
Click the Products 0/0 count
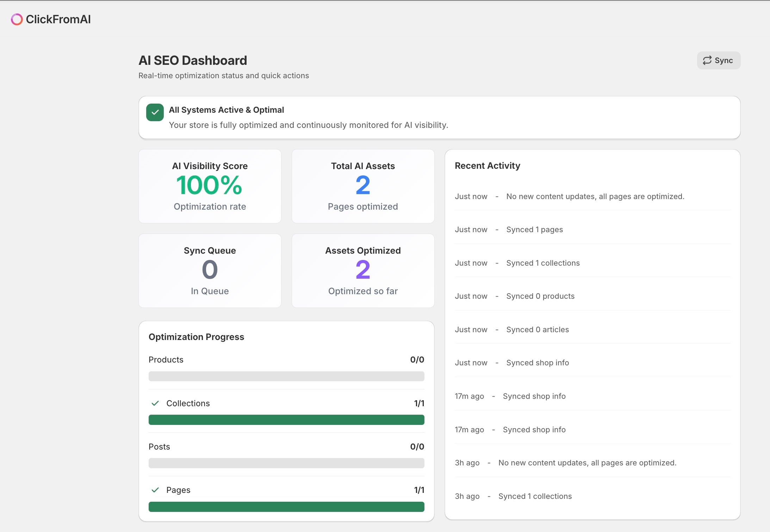coord(417,360)
